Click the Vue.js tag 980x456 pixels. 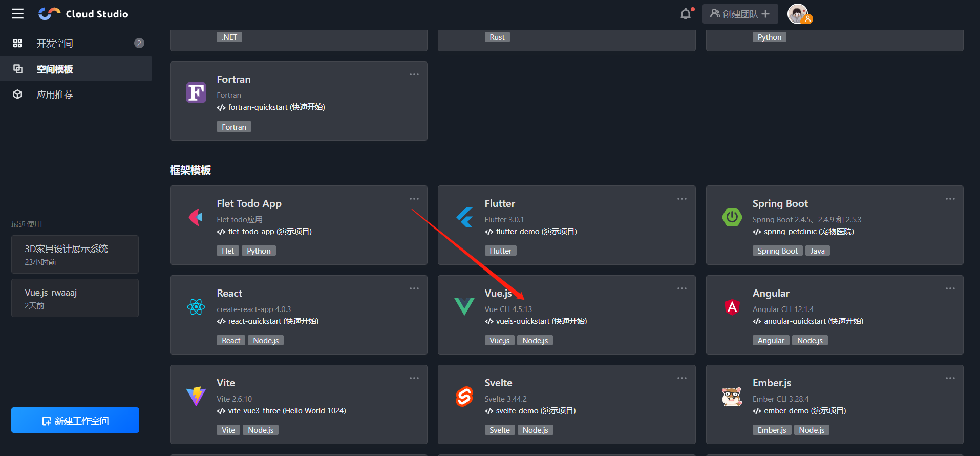pos(500,340)
